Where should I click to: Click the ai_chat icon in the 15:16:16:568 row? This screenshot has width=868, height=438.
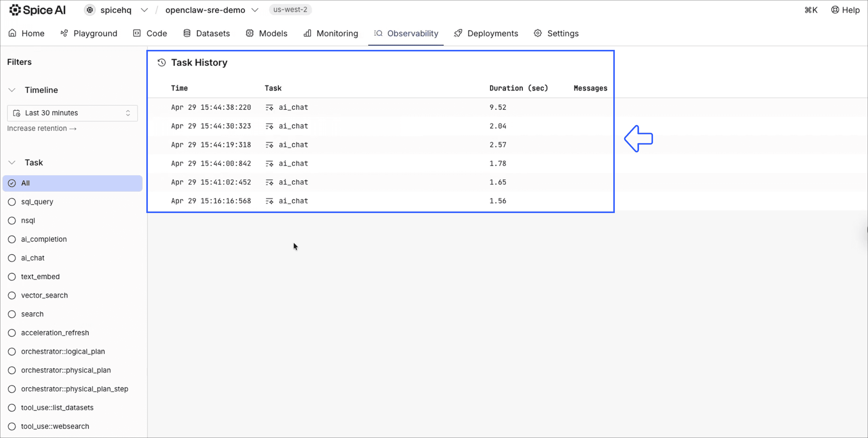(269, 201)
